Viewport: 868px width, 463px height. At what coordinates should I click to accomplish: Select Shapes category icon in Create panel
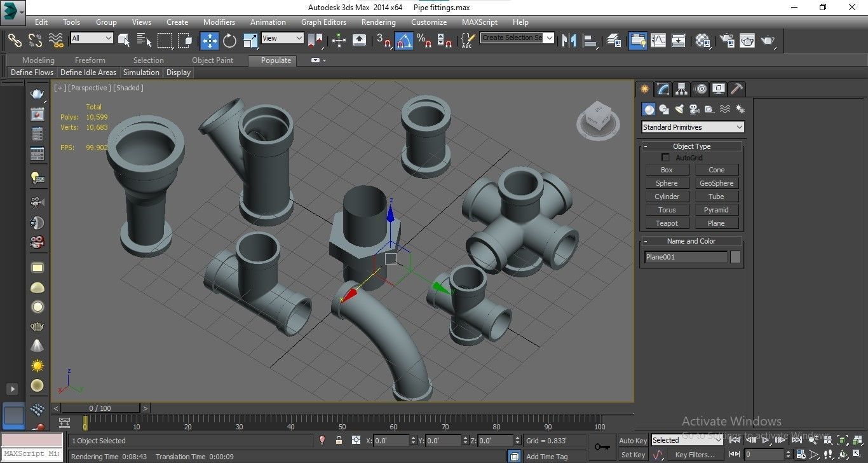664,109
